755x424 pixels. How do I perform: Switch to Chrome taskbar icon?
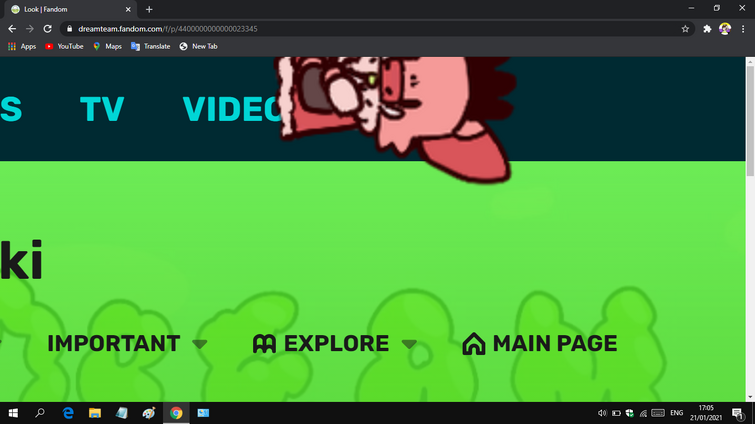click(x=176, y=413)
